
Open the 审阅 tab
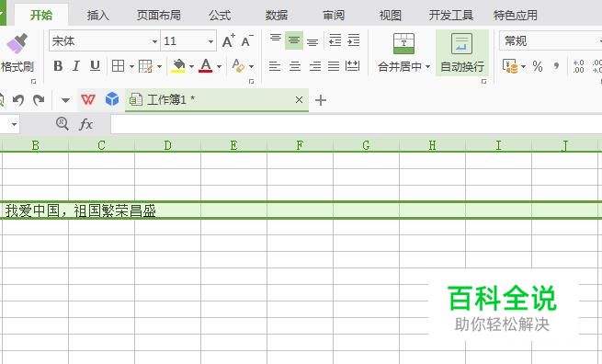334,15
